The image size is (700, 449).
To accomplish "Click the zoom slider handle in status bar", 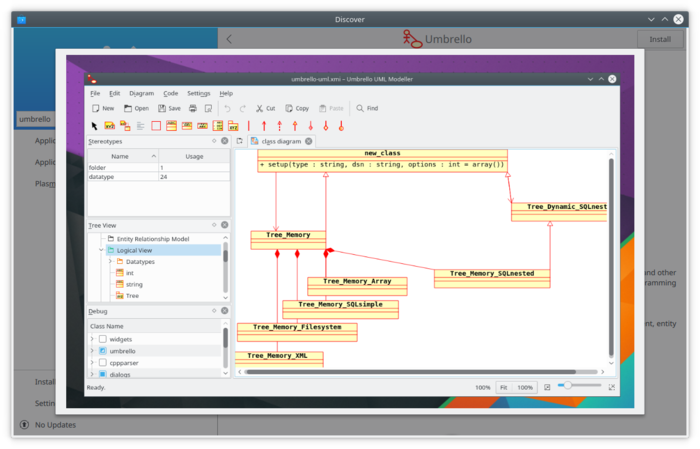I will click(567, 385).
